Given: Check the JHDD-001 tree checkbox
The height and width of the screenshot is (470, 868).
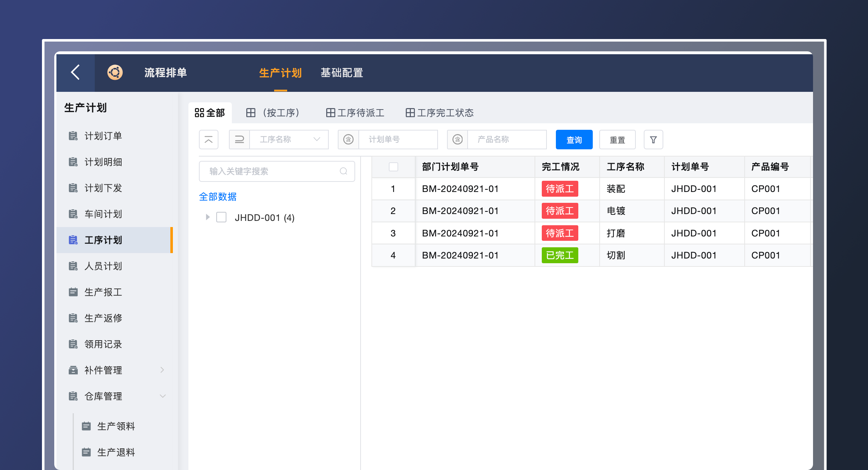Looking at the screenshot, I should tap(221, 217).
